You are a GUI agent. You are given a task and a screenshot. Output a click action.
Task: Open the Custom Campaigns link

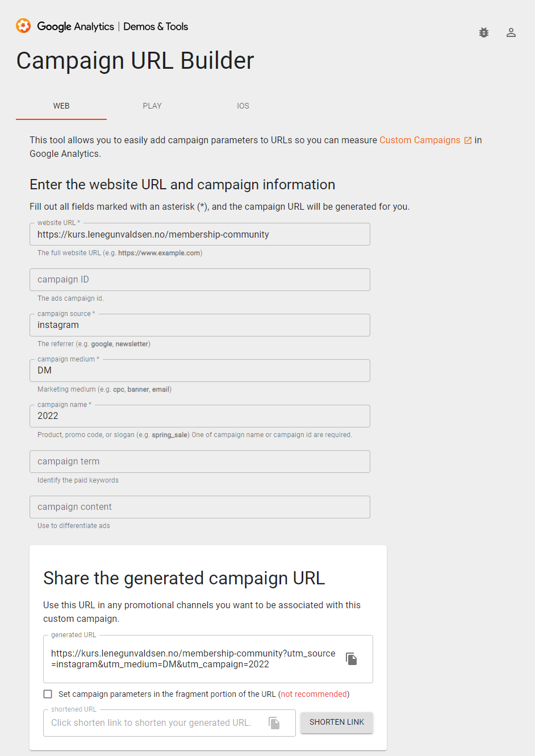click(420, 140)
